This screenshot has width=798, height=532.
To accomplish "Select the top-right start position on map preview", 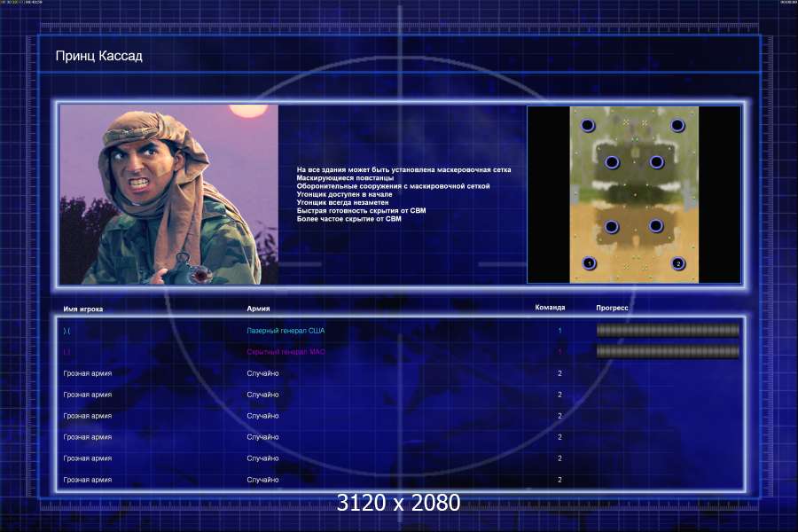I will [x=677, y=126].
